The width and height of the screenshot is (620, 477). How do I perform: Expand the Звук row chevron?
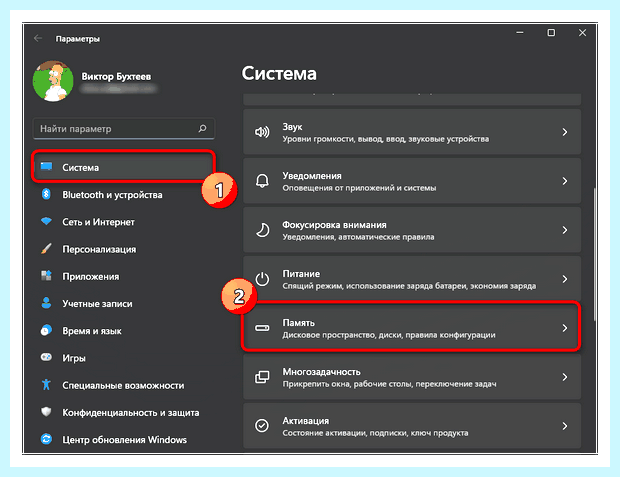click(x=565, y=132)
